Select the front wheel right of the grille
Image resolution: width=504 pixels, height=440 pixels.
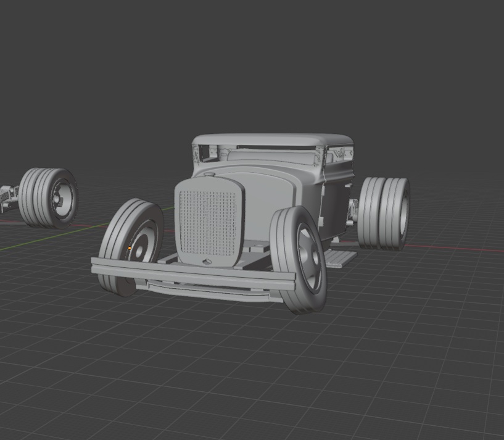coord(299,260)
